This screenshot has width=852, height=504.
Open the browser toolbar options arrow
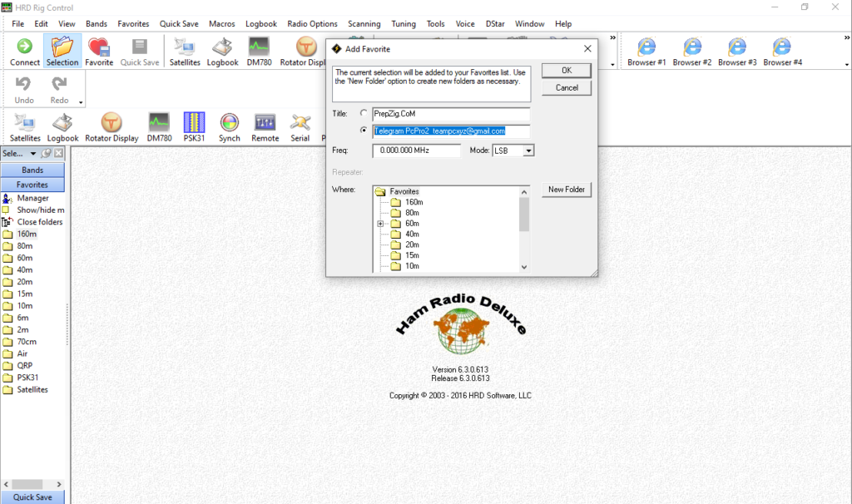tap(846, 65)
